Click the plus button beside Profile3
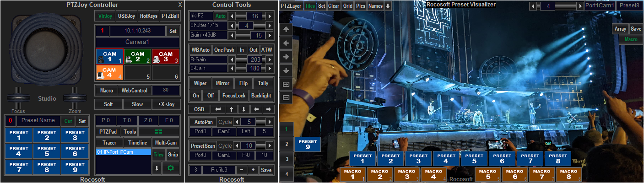Screen dimensions: 644x183 [x=252, y=170]
